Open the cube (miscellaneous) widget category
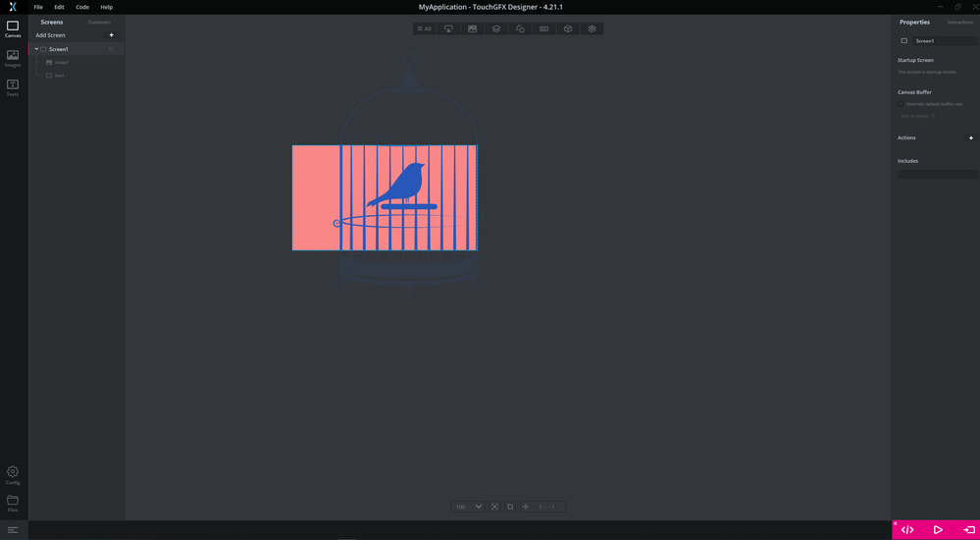The width and height of the screenshot is (980, 540). pos(568,28)
